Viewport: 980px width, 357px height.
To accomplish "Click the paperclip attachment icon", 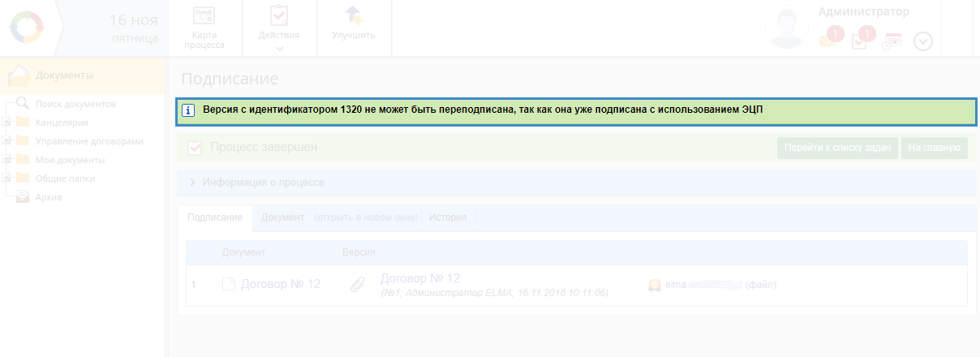I will [x=356, y=285].
